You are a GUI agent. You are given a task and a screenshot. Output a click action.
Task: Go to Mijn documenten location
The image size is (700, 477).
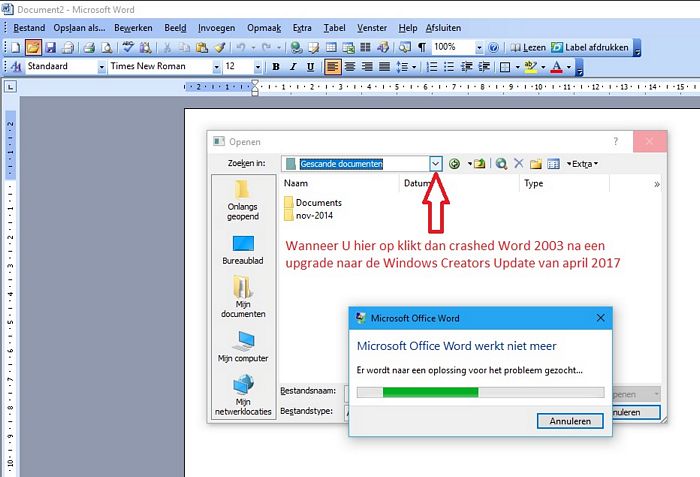pyautogui.click(x=243, y=296)
